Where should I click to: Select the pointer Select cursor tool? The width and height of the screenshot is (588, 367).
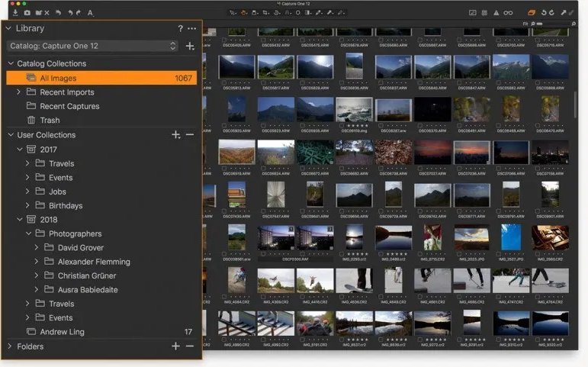pos(233,13)
